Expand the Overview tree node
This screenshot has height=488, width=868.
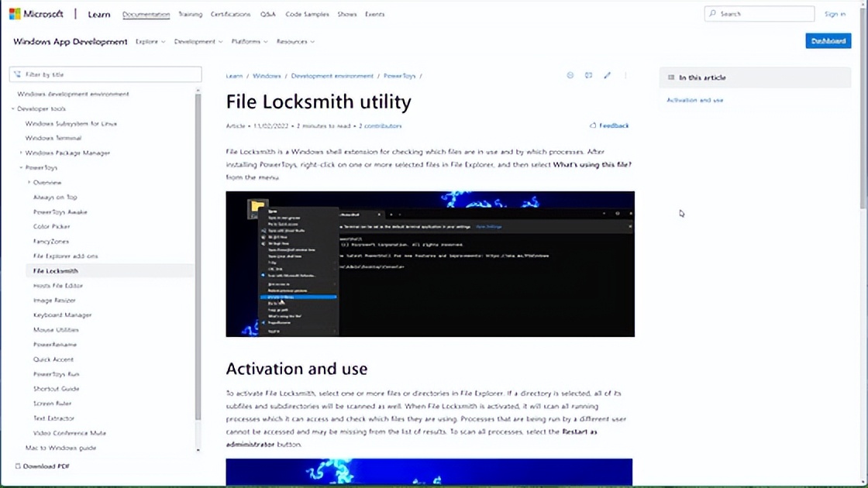point(29,183)
